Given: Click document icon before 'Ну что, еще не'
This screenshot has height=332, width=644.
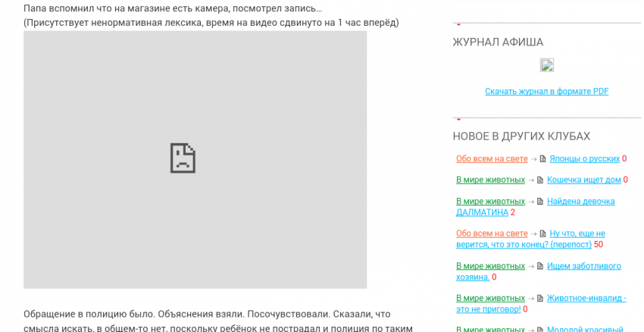Looking at the screenshot, I should tap(542, 233).
